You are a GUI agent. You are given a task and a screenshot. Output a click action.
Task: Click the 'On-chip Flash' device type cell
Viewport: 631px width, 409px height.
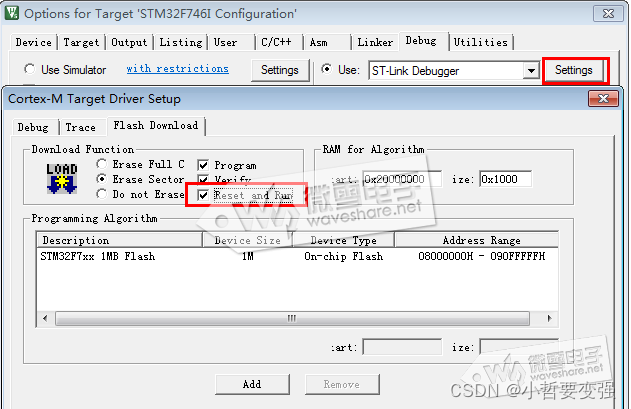pos(343,256)
